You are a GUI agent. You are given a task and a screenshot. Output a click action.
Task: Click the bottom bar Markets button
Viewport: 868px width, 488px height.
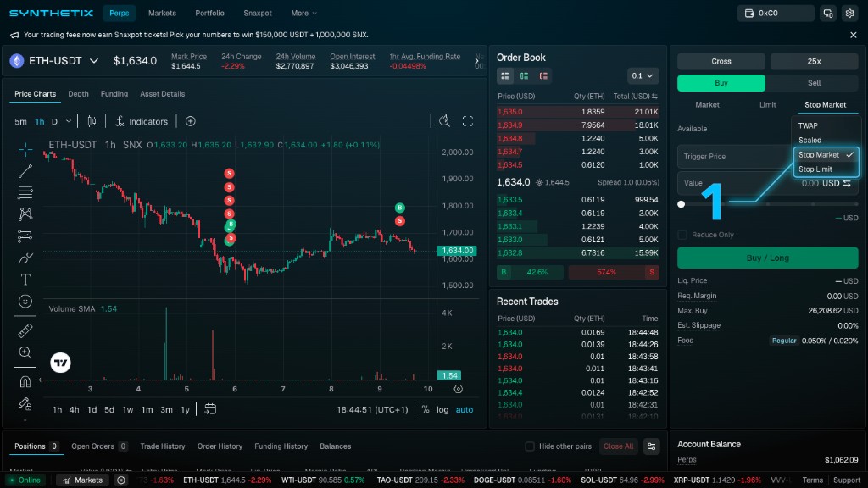tap(82, 480)
